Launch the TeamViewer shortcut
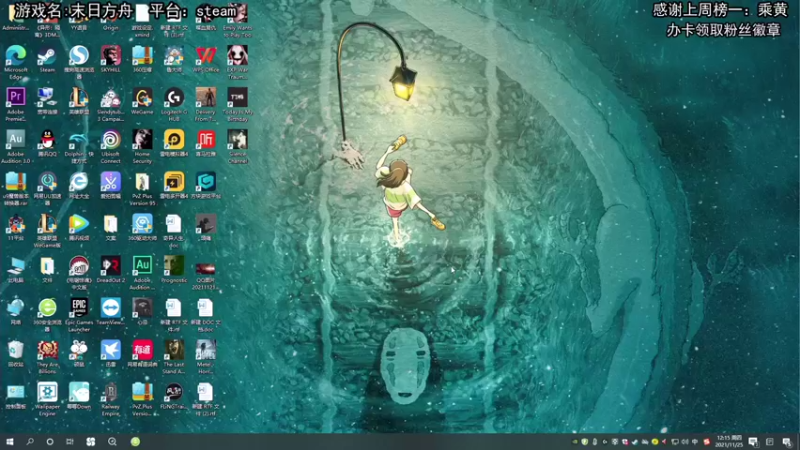The image size is (800, 450). click(x=110, y=311)
